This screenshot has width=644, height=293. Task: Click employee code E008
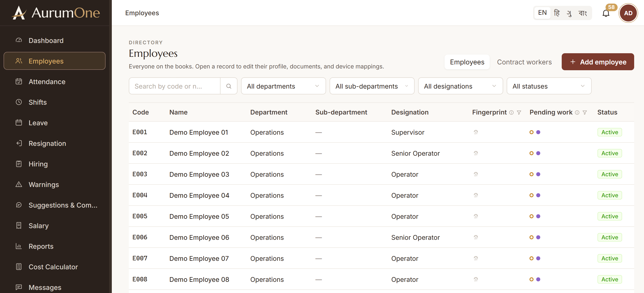click(140, 279)
